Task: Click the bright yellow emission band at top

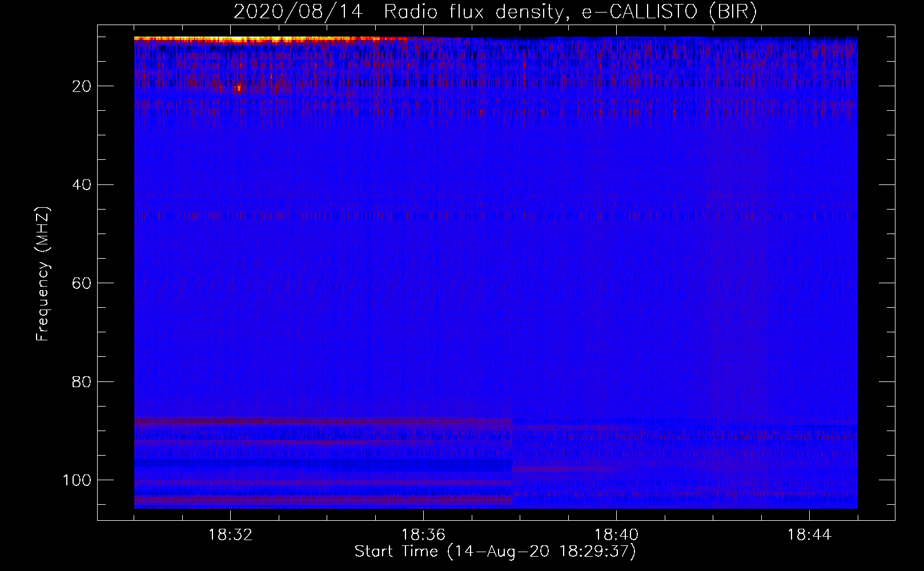Action: pyautogui.click(x=271, y=39)
